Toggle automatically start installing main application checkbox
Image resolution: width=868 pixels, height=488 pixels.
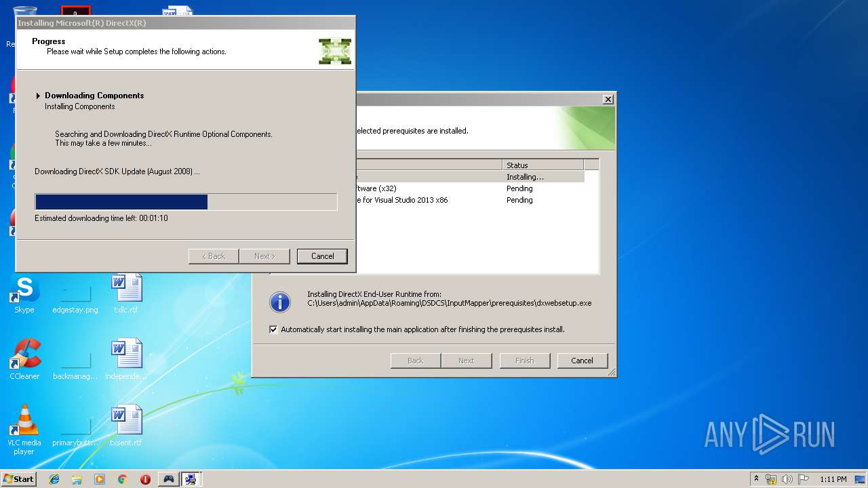274,329
